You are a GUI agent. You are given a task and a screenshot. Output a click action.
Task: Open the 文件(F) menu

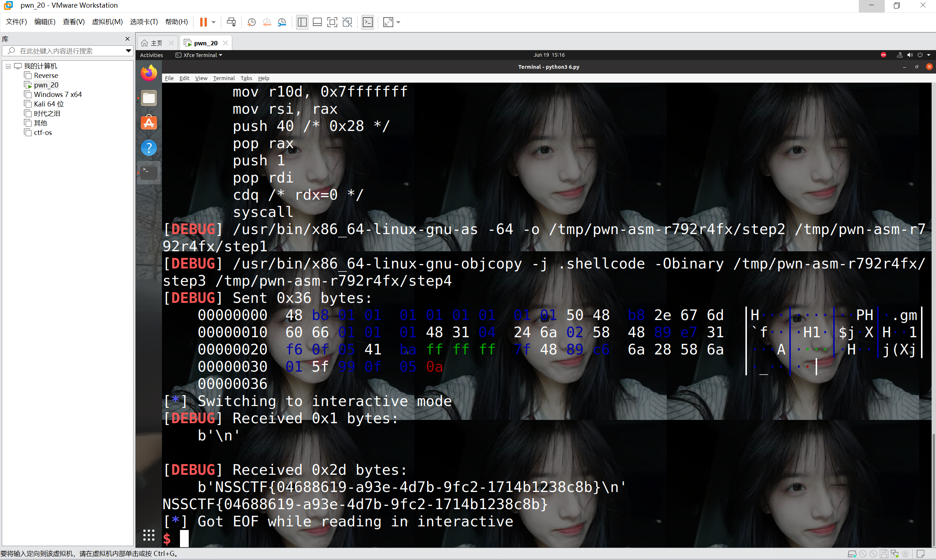pos(16,22)
